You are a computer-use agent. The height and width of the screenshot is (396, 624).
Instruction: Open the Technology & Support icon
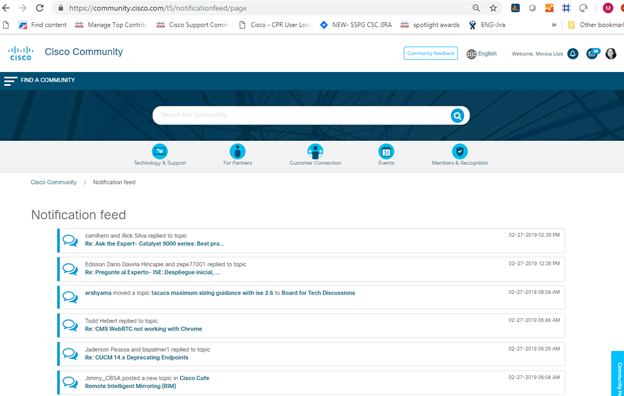[160, 151]
